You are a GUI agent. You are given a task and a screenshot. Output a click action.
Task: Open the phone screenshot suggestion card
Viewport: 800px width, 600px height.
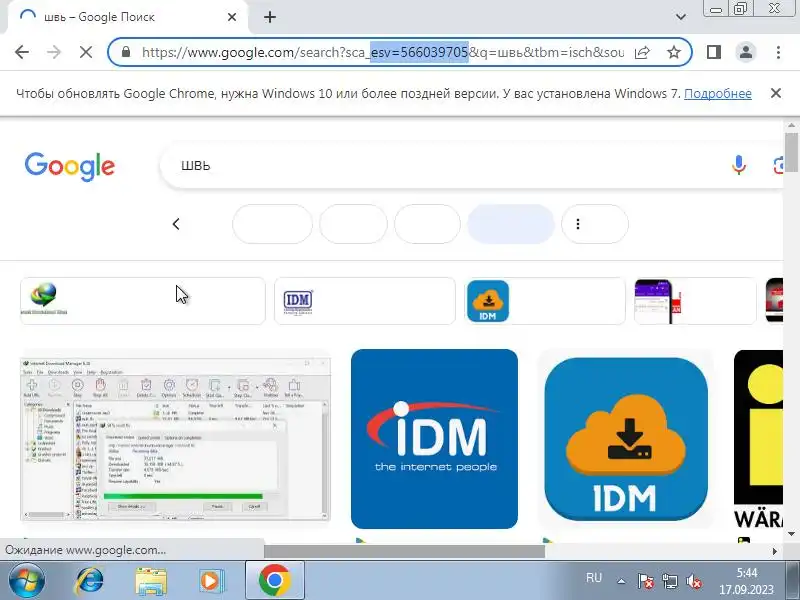(695, 301)
